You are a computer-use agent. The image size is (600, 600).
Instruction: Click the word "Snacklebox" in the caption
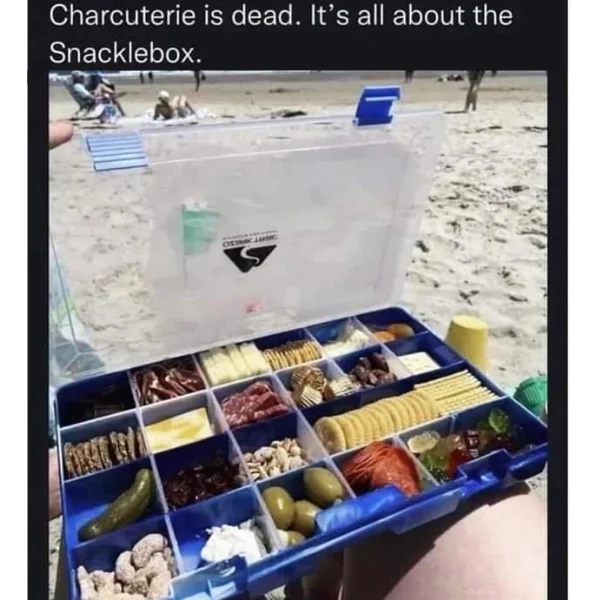coord(122,52)
